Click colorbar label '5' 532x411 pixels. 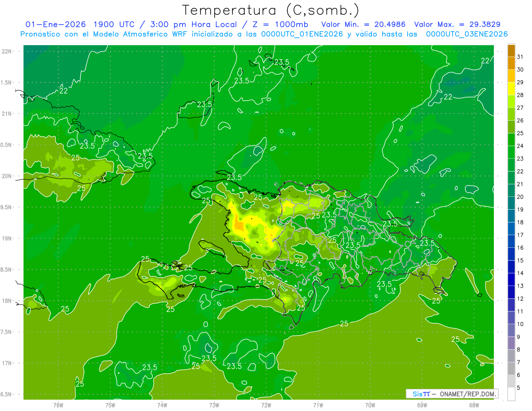pos(518,388)
